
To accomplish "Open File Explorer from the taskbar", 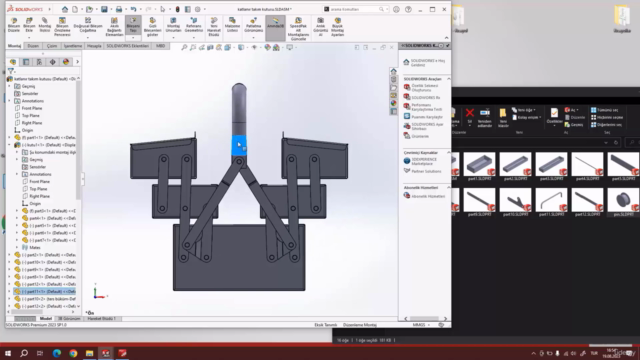I will click(x=89, y=353).
